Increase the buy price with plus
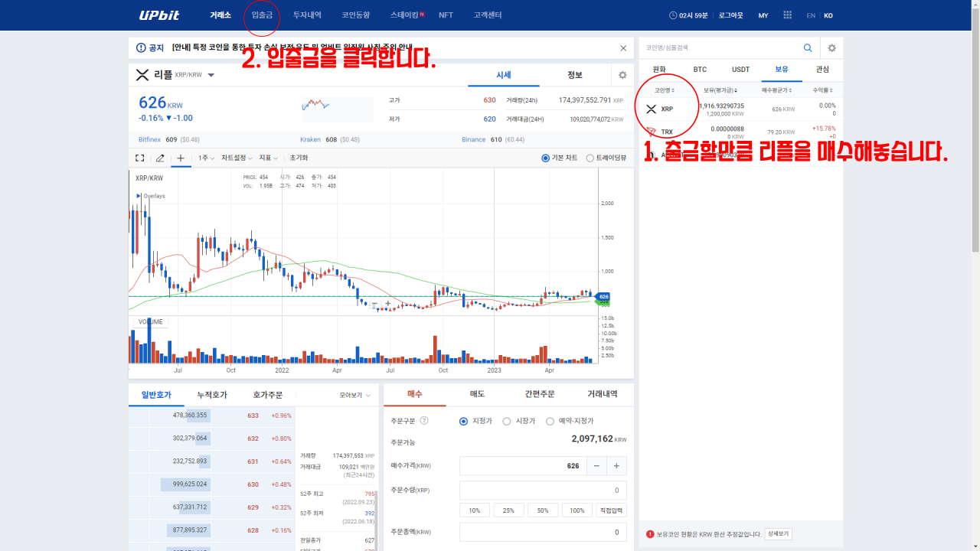Viewport: 980px width, 551px height. coord(617,465)
